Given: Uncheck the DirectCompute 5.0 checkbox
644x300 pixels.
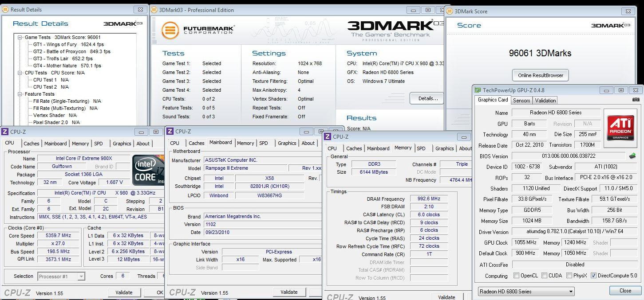Looking at the screenshot, I should [x=593, y=276].
